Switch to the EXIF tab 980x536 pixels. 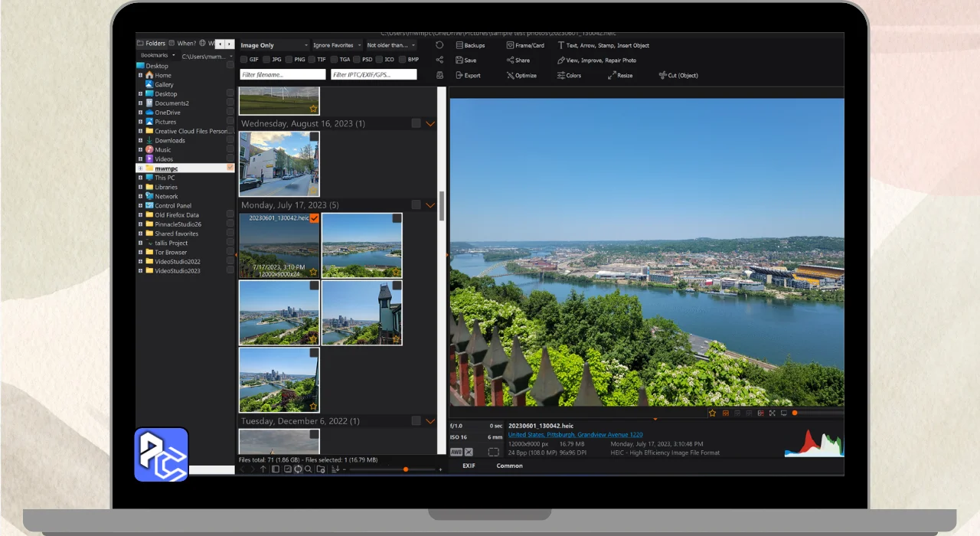click(469, 466)
